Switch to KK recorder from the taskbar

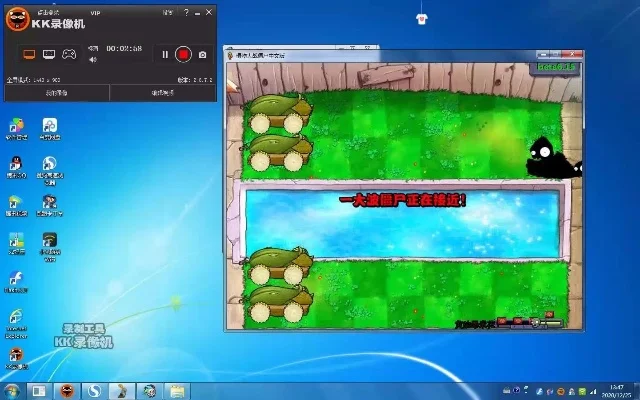click(67, 391)
